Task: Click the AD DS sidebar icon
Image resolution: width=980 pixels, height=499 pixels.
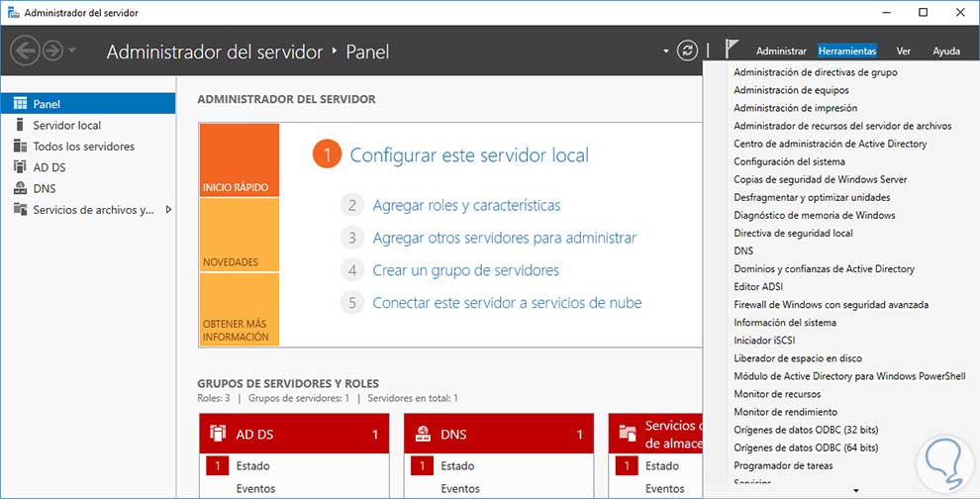Action: 20,167
